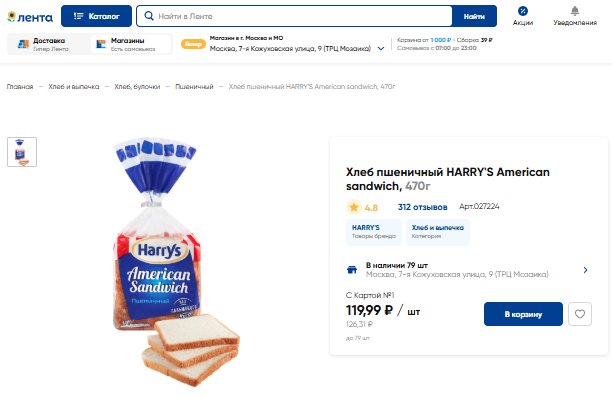
Task: Click the В корзину button
Action: click(523, 314)
